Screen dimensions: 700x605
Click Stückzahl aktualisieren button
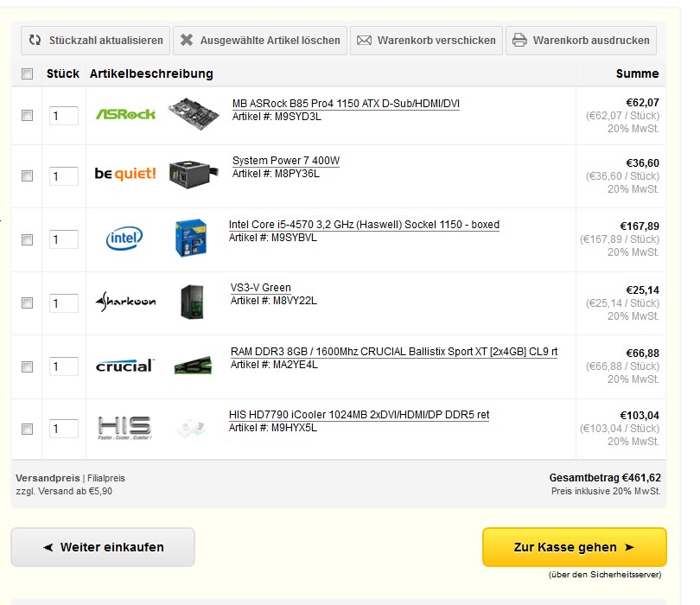tap(95, 41)
